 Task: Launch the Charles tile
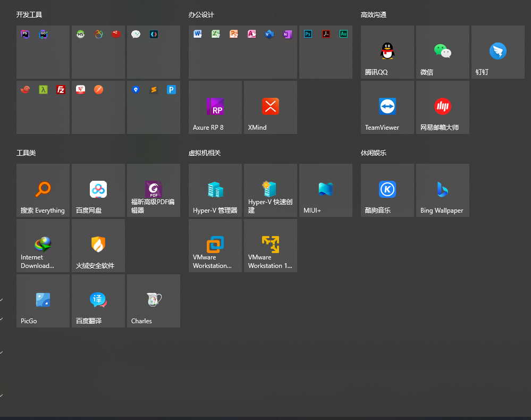(154, 301)
